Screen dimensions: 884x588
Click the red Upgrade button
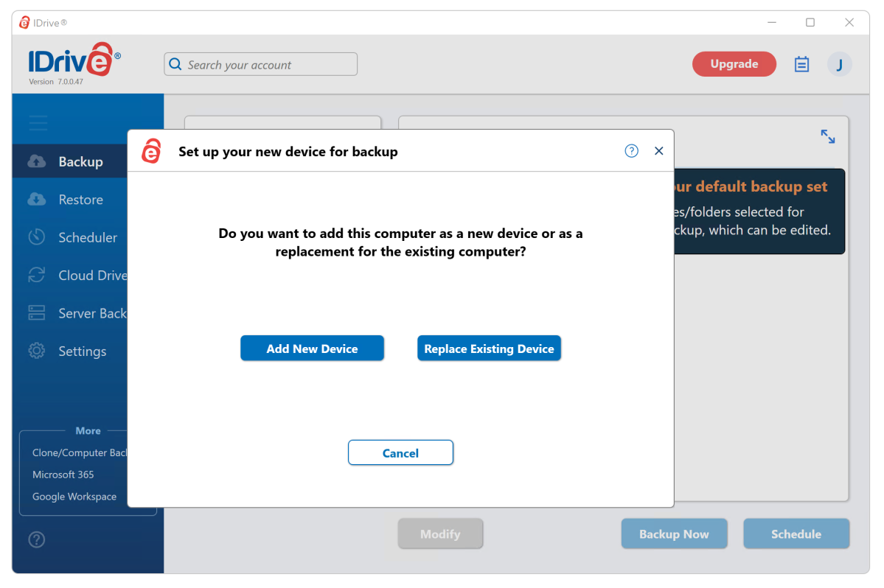[x=734, y=63]
